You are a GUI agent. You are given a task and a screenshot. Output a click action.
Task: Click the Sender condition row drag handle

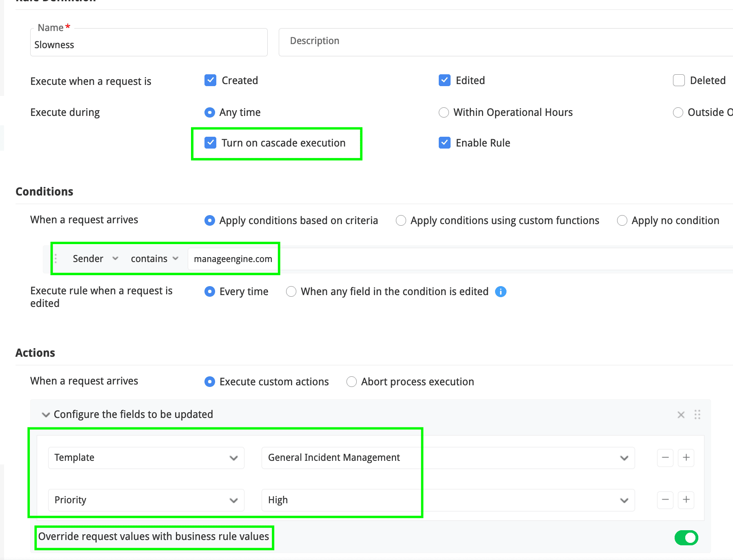56,259
